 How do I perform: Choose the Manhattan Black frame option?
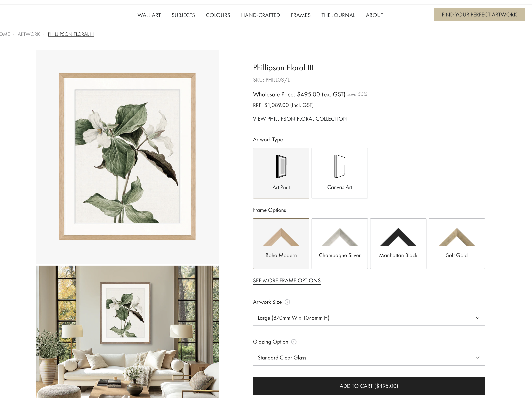pyautogui.click(x=398, y=244)
